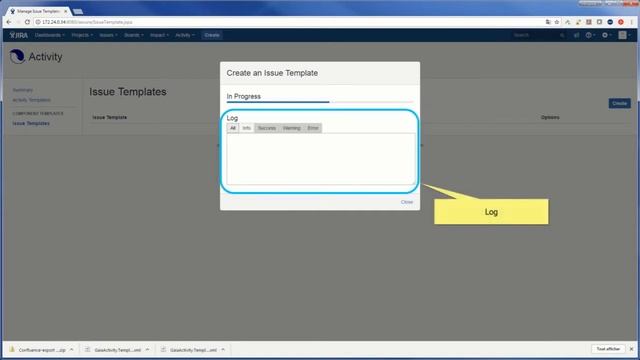This screenshot has height=360, width=640.
Task: Click the red circular extension icon
Action: pyautogui.click(x=621, y=22)
